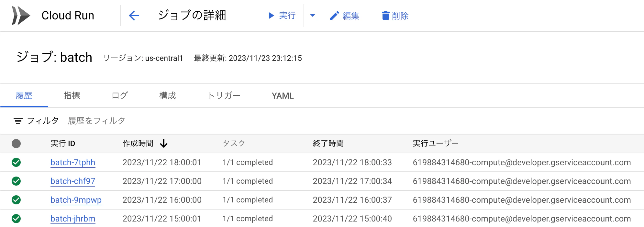Switch to the YAML tab
Viewport: 644px width, 227px height.
point(283,96)
